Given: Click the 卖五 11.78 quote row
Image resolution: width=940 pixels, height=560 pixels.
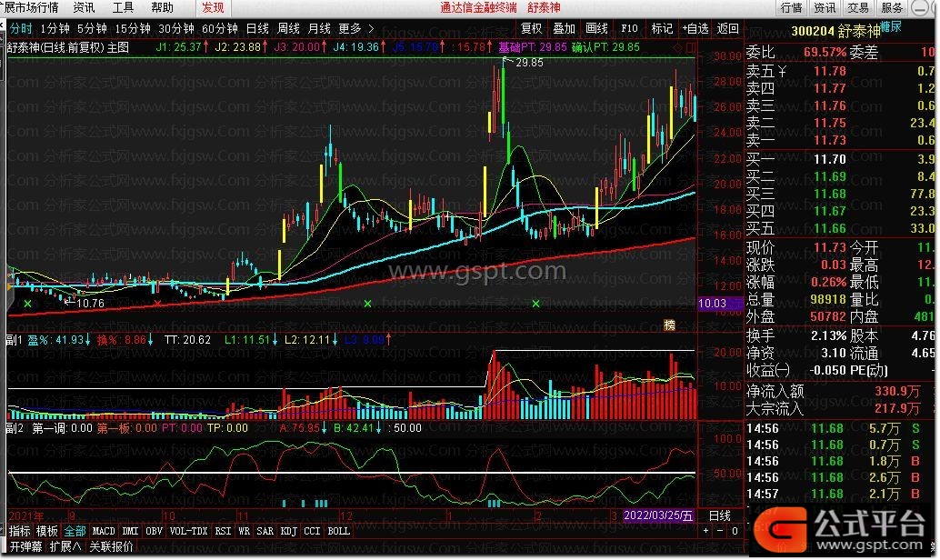Looking at the screenshot, I should click(841, 71).
